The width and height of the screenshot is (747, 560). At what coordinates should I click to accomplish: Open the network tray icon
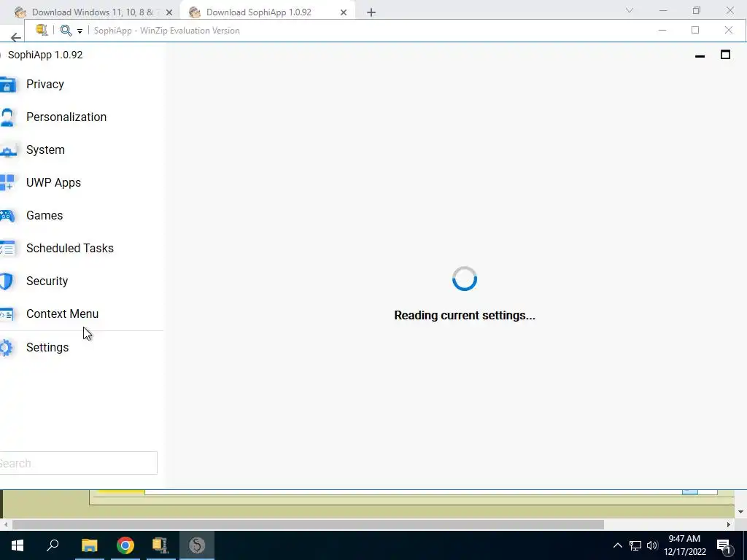pyautogui.click(x=635, y=545)
